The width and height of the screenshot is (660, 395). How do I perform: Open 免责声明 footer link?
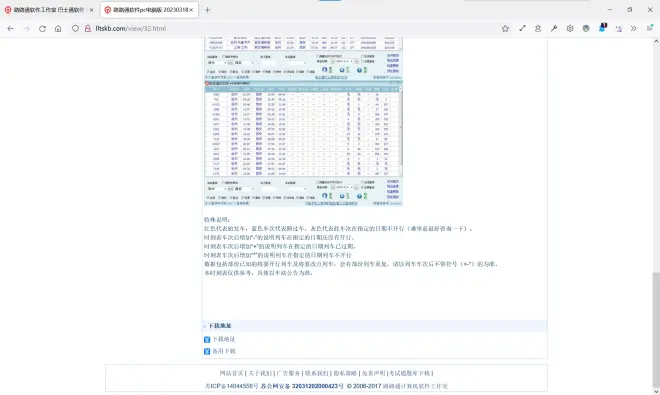(x=373, y=373)
